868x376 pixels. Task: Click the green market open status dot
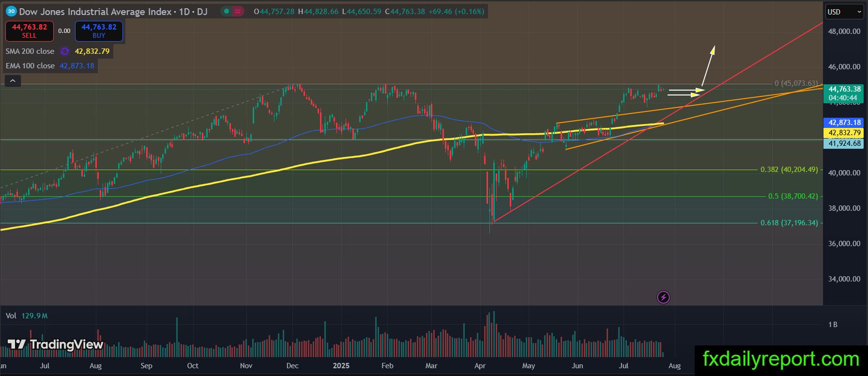(x=227, y=11)
